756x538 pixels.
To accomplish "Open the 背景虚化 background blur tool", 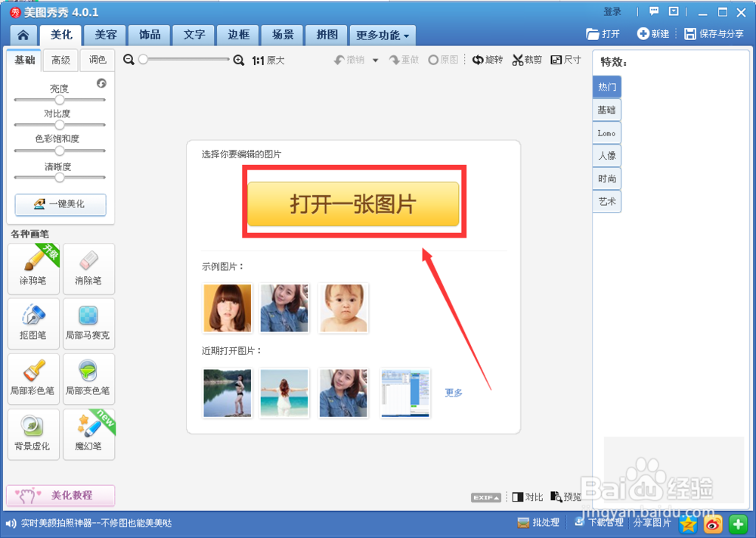I will [33, 434].
